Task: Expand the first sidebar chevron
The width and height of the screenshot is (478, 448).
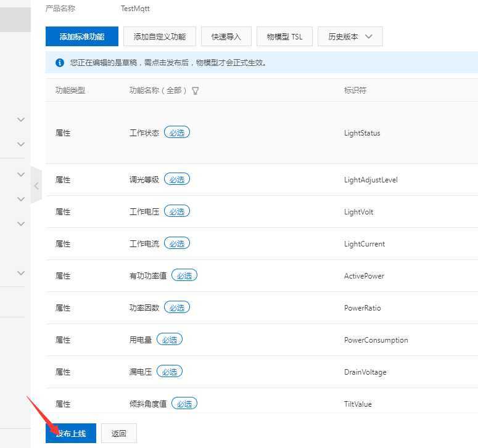Action: 21,120
